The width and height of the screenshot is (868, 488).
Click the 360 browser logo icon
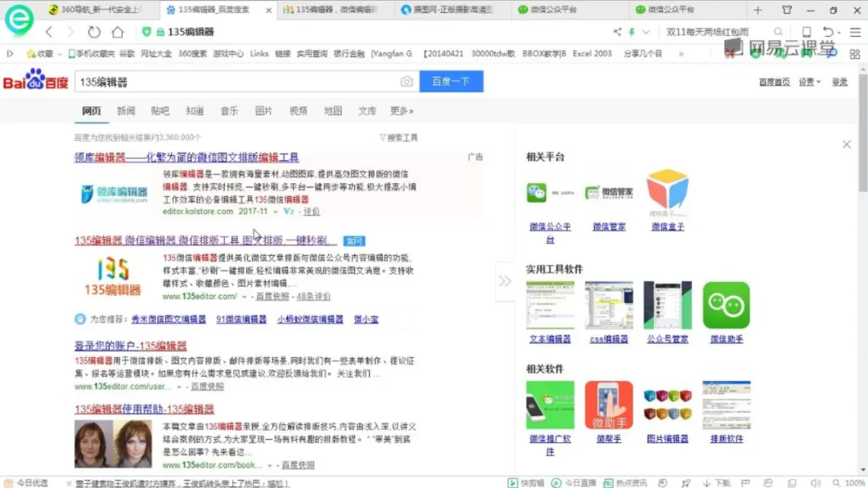point(18,18)
